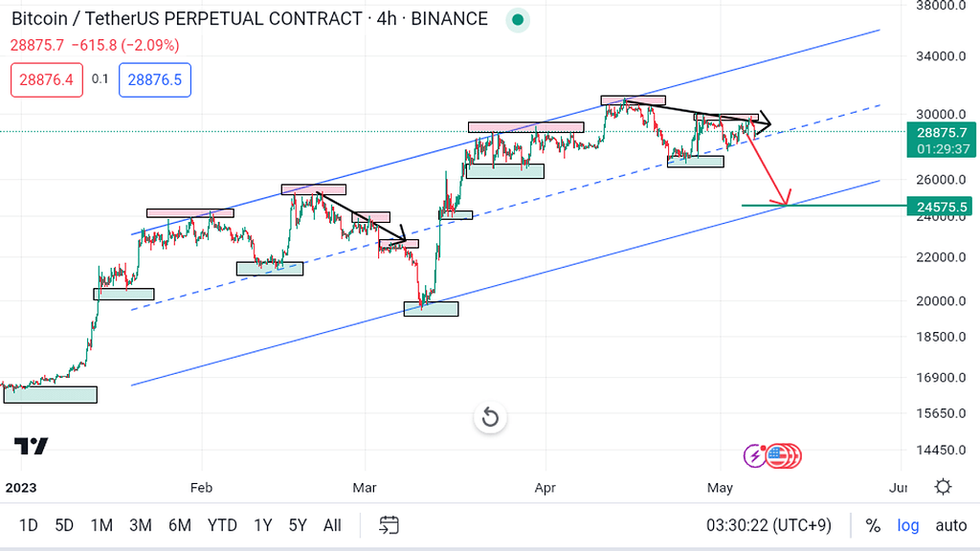Click the circular chart reload icon

(489, 418)
